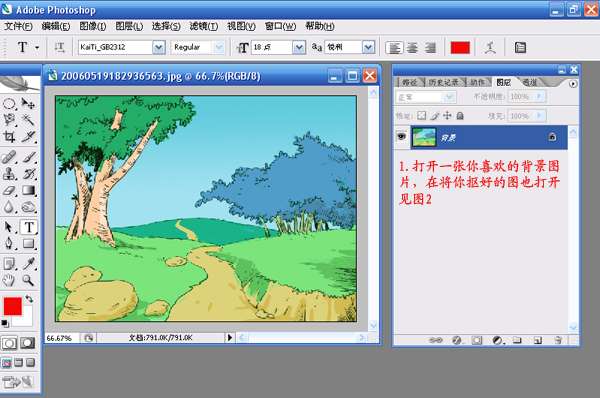Open the 滤镜(T) menu
This screenshot has height=398, width=600.
click(x=204, y=26)
